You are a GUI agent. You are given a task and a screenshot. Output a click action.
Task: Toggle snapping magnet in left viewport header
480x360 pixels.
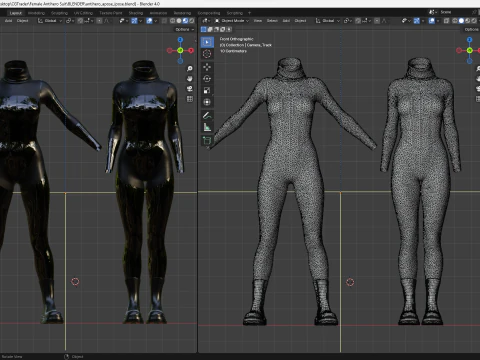click(x=80, y=21)
